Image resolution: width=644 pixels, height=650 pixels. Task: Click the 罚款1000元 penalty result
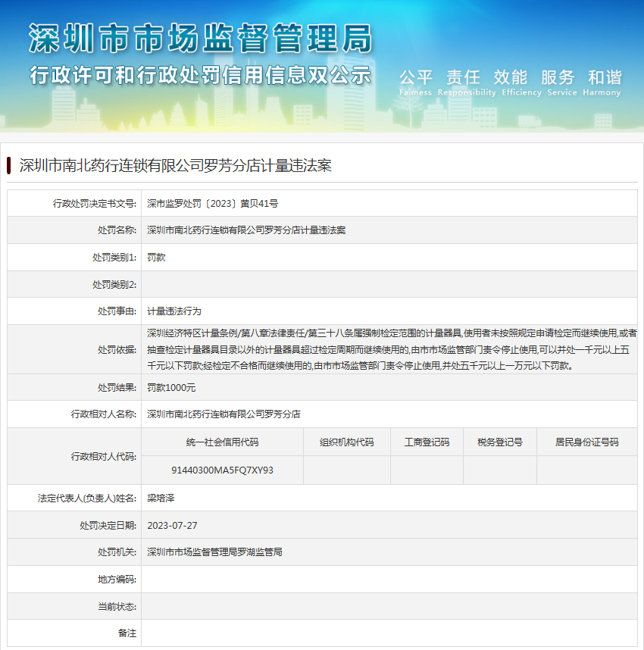[171, 387]
